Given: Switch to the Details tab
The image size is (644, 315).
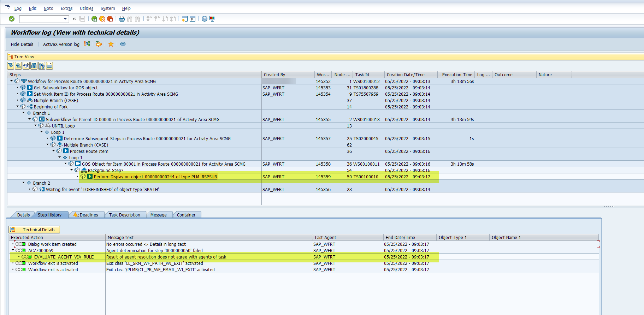Looking at the screenshot, I should 23,215.
